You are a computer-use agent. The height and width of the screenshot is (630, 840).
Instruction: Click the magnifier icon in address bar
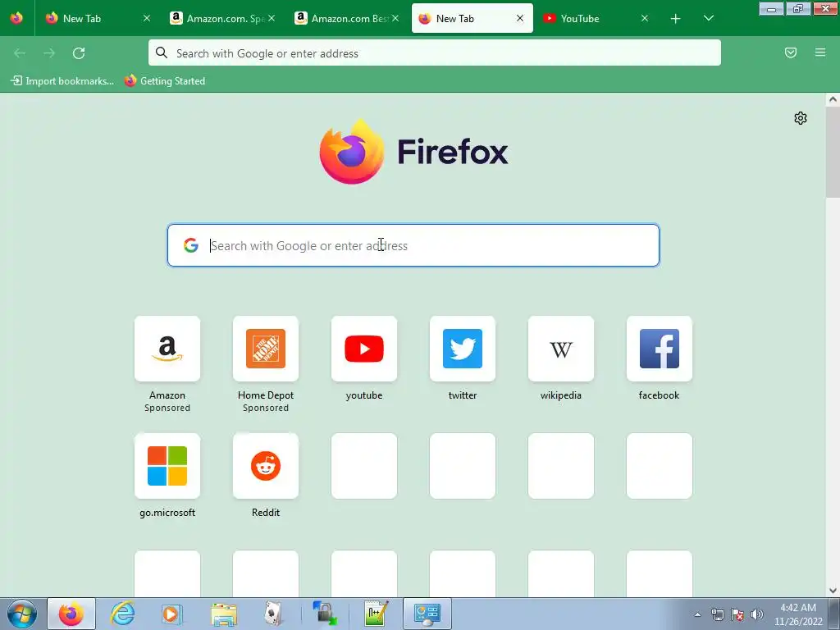point(162,52)
